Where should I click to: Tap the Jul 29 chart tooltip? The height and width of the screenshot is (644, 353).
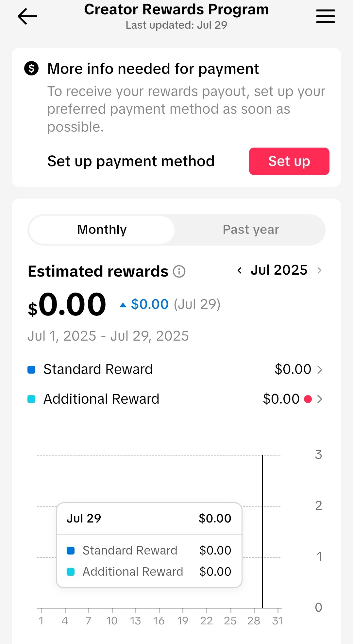pos(149,545)
